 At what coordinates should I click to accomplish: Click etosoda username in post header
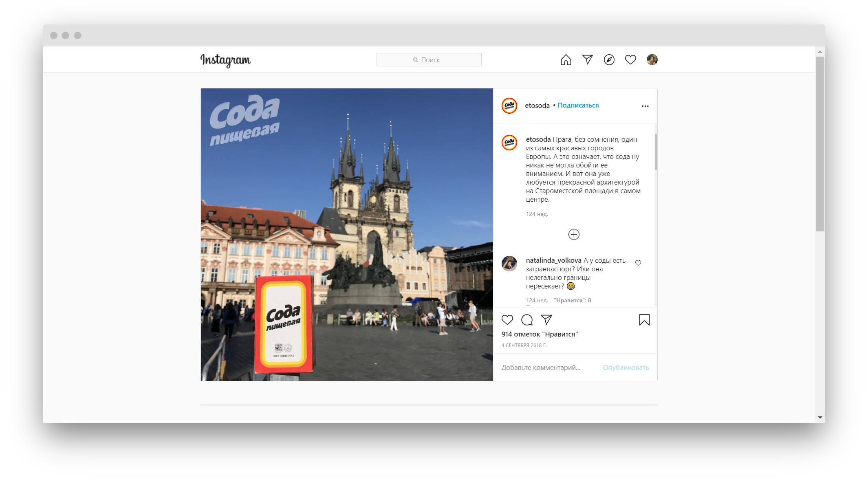click(537, 106)
